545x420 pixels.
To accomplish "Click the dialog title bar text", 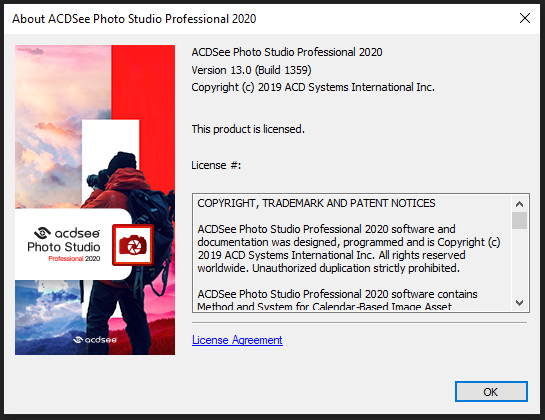I will tap(134, 18).
